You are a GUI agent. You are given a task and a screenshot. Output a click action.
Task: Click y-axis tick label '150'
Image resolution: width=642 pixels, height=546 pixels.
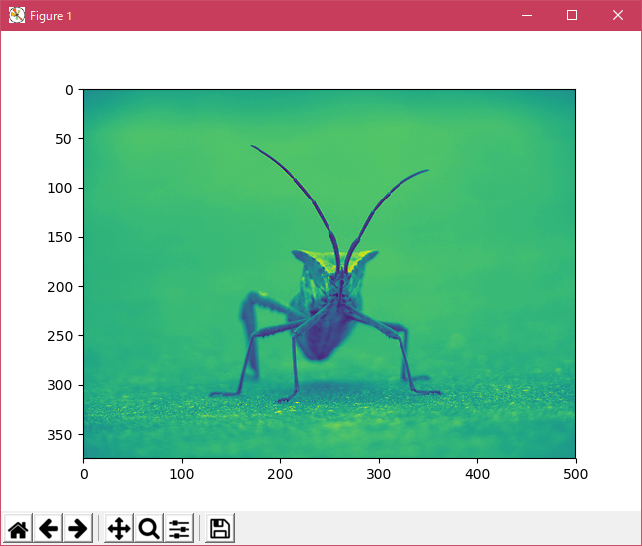pos(60,237)
